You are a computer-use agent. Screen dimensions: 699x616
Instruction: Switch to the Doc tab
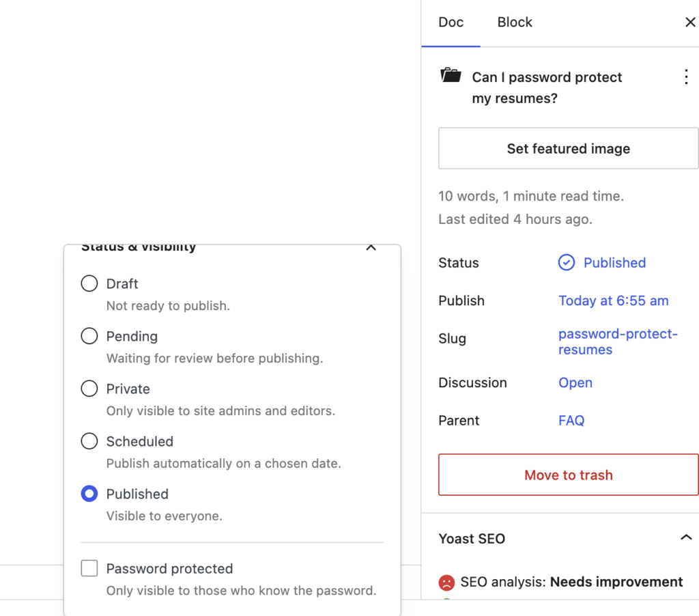tap(451, 23)
